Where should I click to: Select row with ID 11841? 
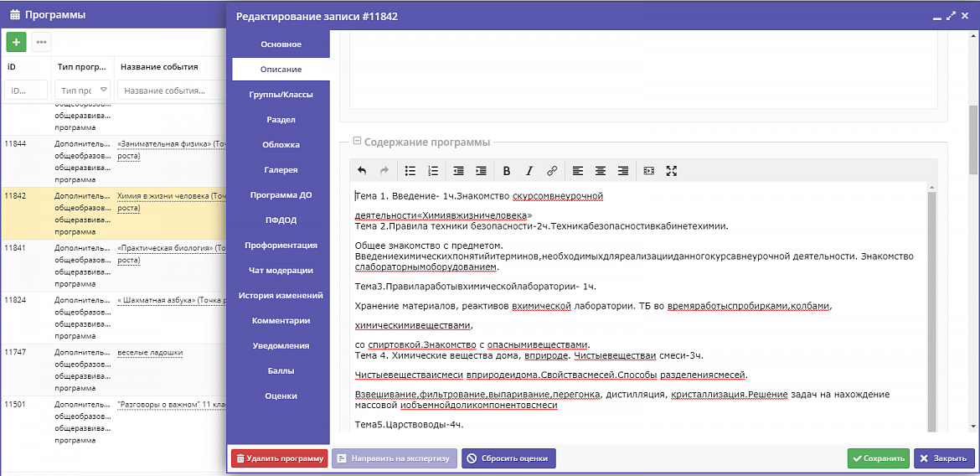pyautogui.click(x=113, y=266)
